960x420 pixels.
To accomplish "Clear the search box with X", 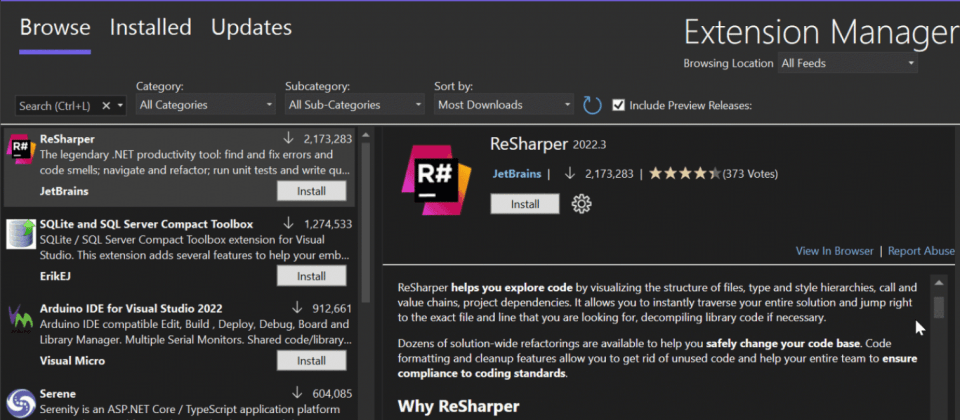I will coord(106,106).
